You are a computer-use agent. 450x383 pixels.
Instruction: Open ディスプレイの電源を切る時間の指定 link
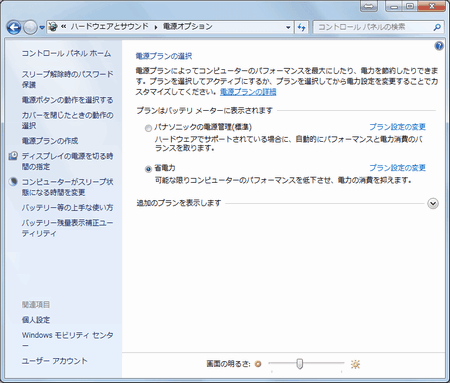pos(68,161)
